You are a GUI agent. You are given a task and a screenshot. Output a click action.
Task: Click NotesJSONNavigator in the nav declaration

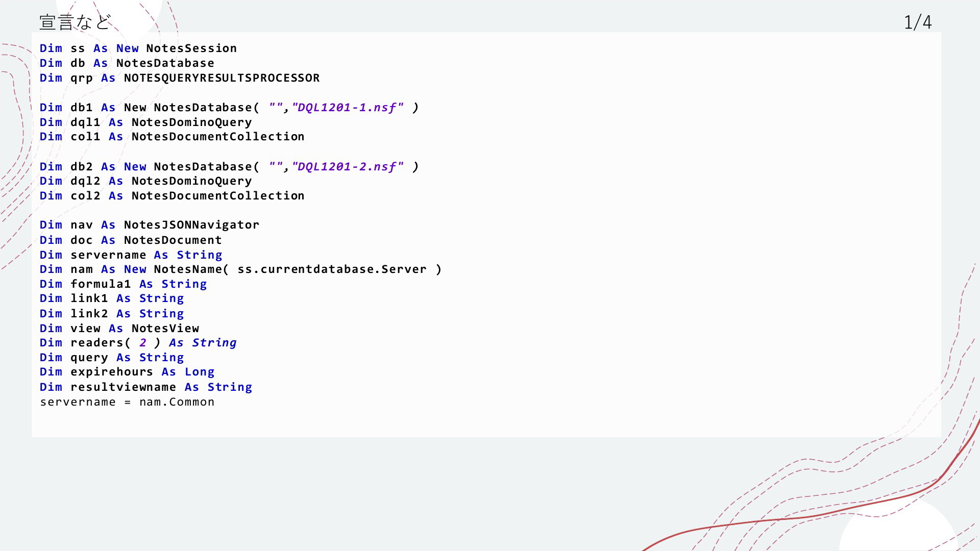tap(191, 225)
